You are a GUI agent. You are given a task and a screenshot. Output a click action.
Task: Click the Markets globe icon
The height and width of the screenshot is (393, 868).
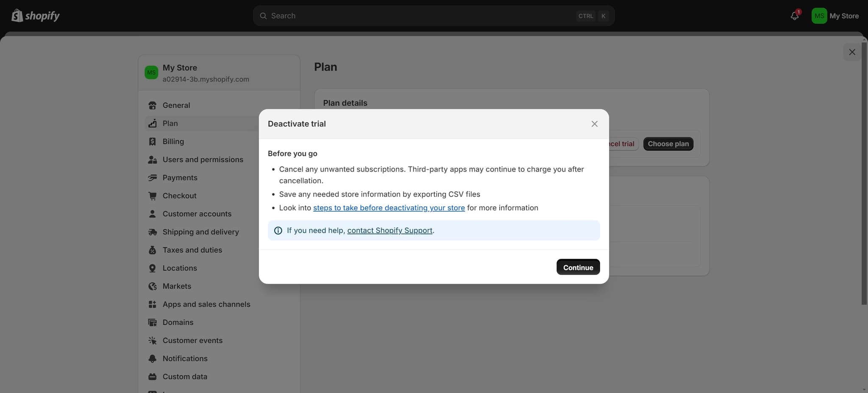tap(152, 286)
